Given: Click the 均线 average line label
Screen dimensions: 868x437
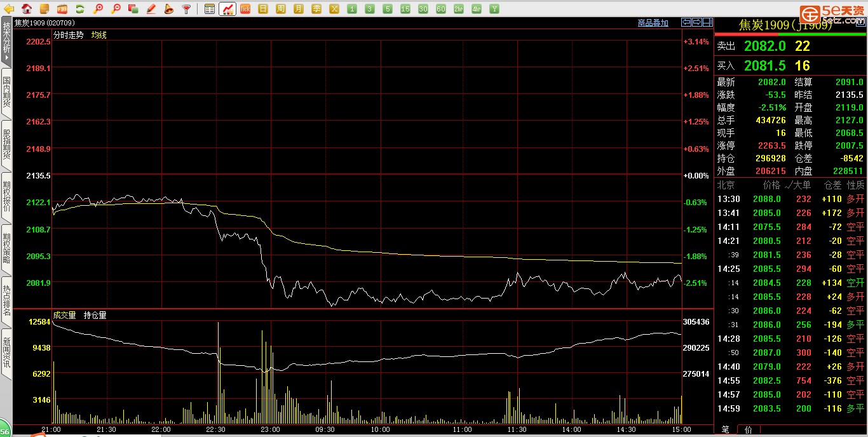Looking at the screenshot, I should point(99,36).
